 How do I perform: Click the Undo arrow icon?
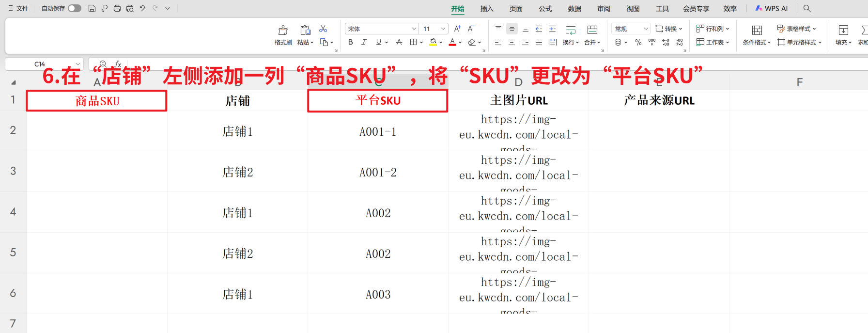pyautogui.click(x=142, y=8)
